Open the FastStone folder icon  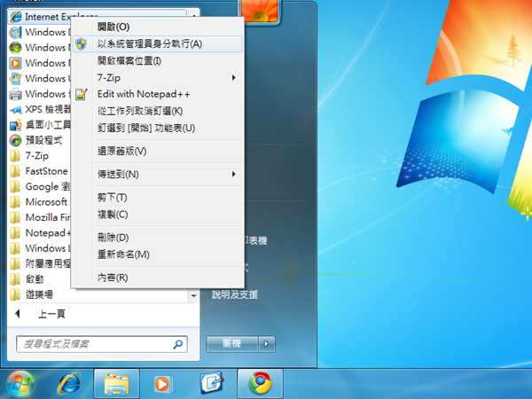15,171
